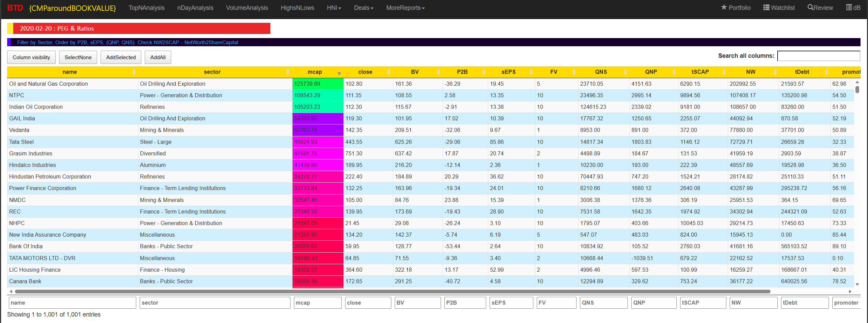The image size is (868, 323).
Task: Select Hindustan Petroleum Corporation name cell
Action: click(x=72, y=176)
